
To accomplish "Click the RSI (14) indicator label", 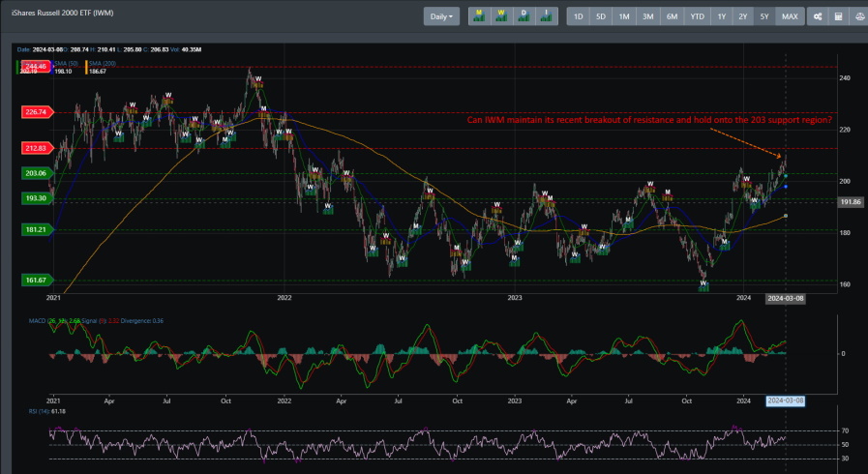I will click(47, 411).
